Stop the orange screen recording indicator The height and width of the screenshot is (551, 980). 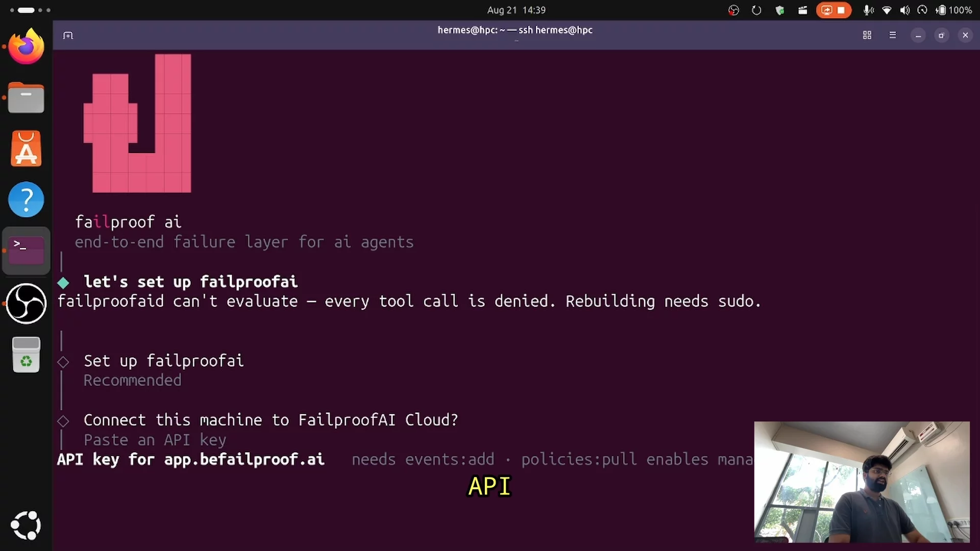click(834, 10)
